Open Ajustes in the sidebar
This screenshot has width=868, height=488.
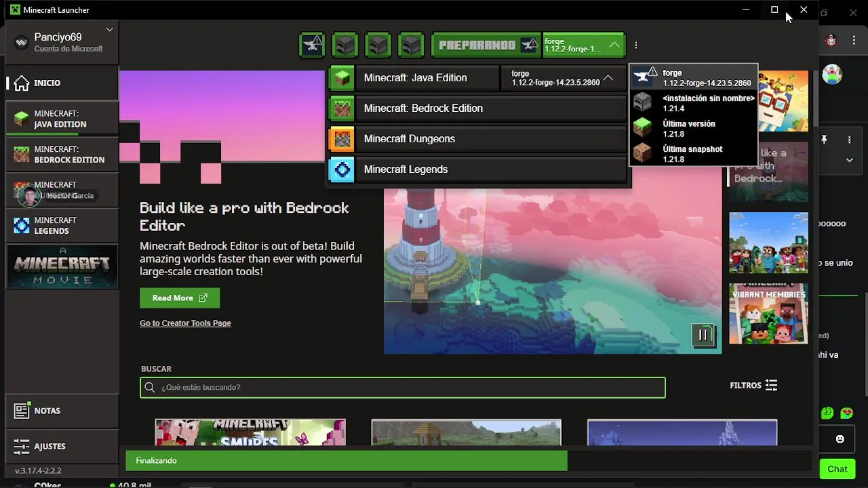[x=62, y=446]
